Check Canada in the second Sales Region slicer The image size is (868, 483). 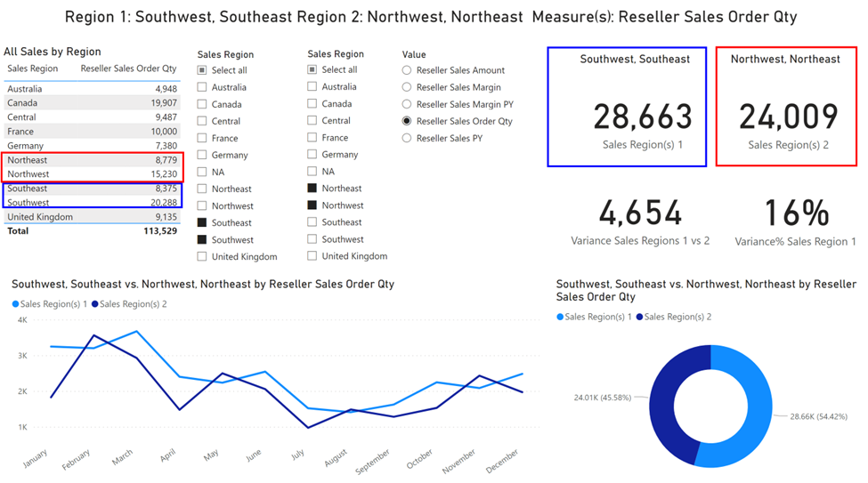pos(312,103)
